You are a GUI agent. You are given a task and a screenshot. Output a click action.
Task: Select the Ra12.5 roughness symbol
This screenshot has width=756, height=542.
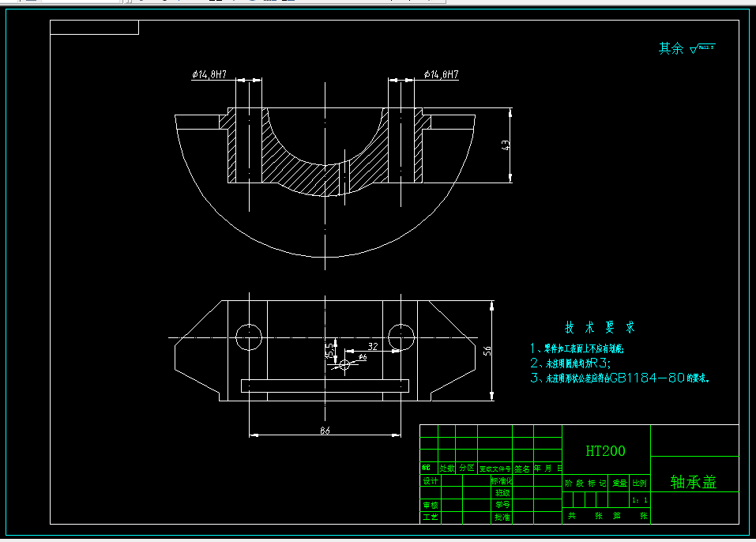(x=702, y=48)
